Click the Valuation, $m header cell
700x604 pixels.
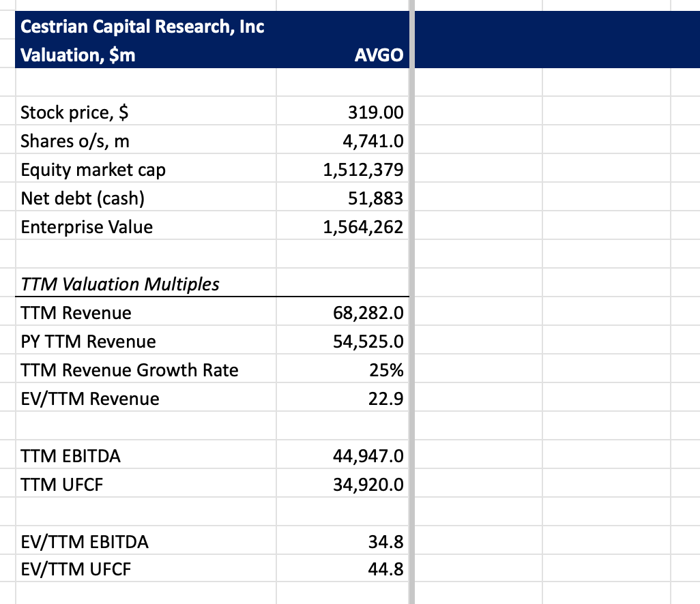(145, 54)
